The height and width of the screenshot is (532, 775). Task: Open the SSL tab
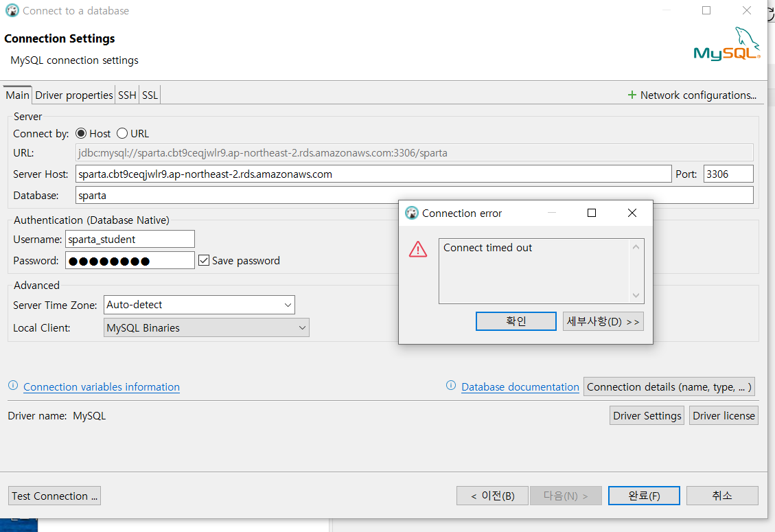[150, 95]
